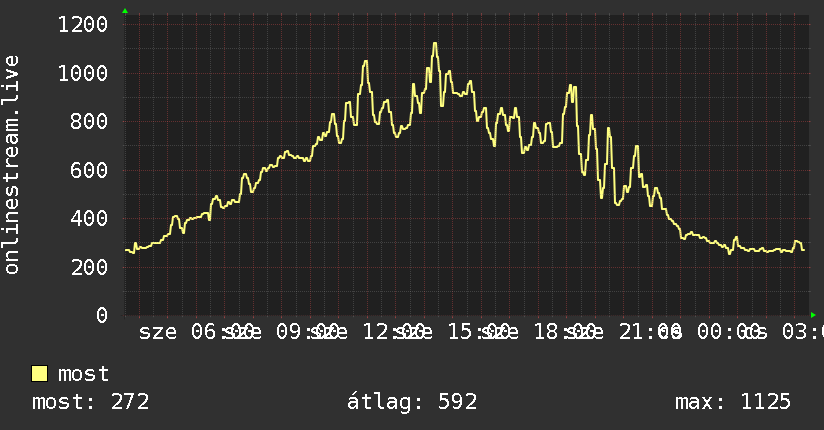
Task: Click the x-axis time label 06:00
Action: pyautogui.click(x=222, y=332)
